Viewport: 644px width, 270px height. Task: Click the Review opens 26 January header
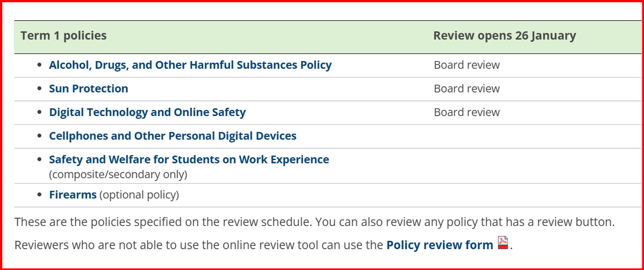point(504,36)
